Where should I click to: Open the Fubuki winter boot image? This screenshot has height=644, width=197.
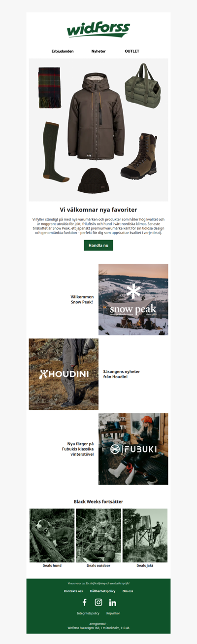tap(133, 449)
